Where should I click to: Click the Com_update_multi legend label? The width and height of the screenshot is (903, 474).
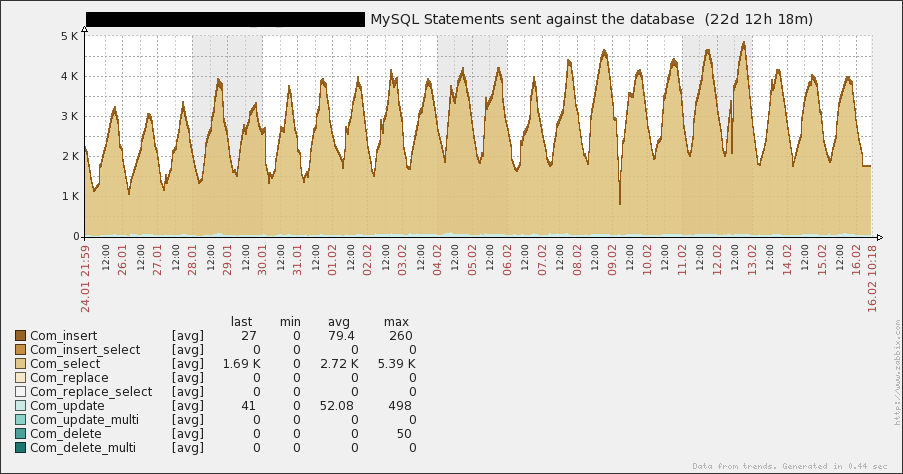click(84, 420)
